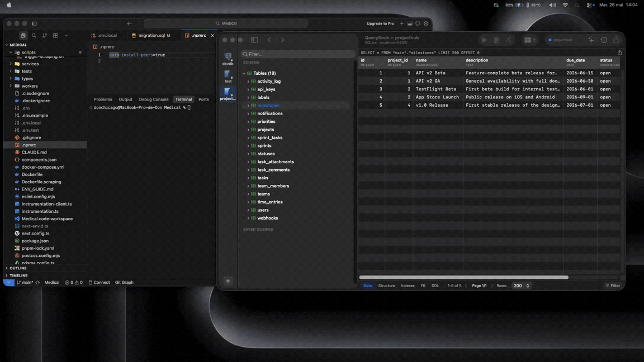The width and height of the screenshot is (644, 362).
Task: Run the query with the play button
Action: 484,40
